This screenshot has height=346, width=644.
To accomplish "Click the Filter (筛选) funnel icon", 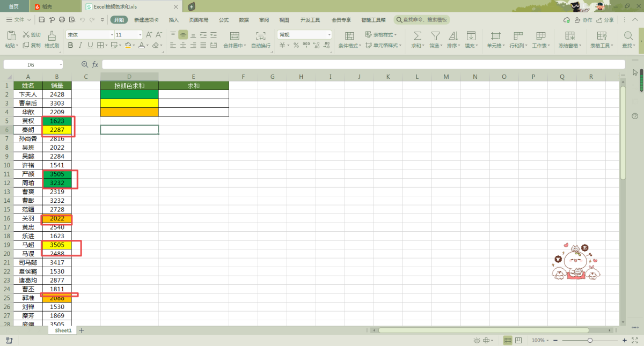I will [435, 36].
